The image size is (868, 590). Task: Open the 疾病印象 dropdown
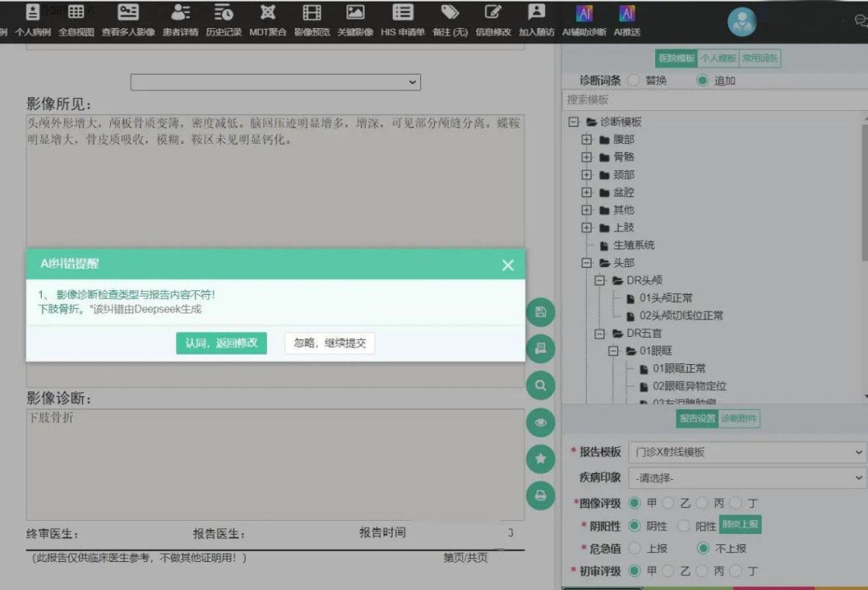[x=746, y=477]
